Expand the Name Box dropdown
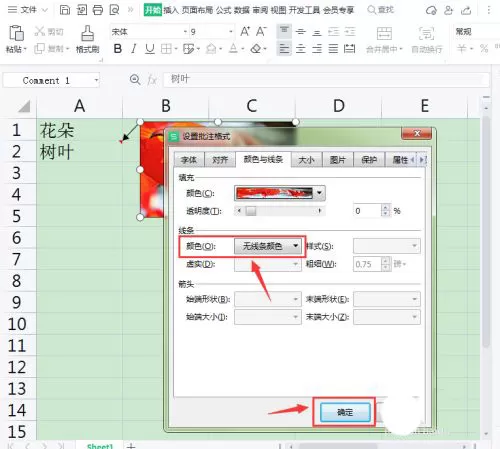 96,80
